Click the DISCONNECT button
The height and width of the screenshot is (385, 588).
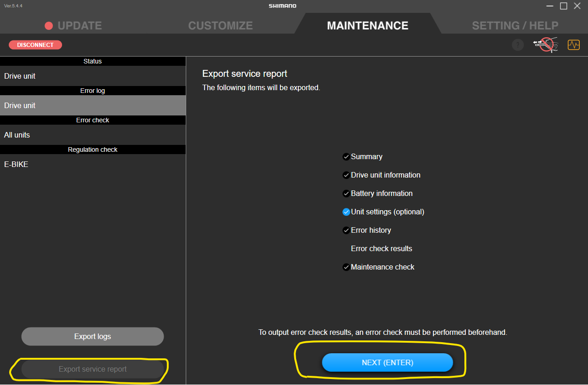pyautogui.click(x=35, y=45)
